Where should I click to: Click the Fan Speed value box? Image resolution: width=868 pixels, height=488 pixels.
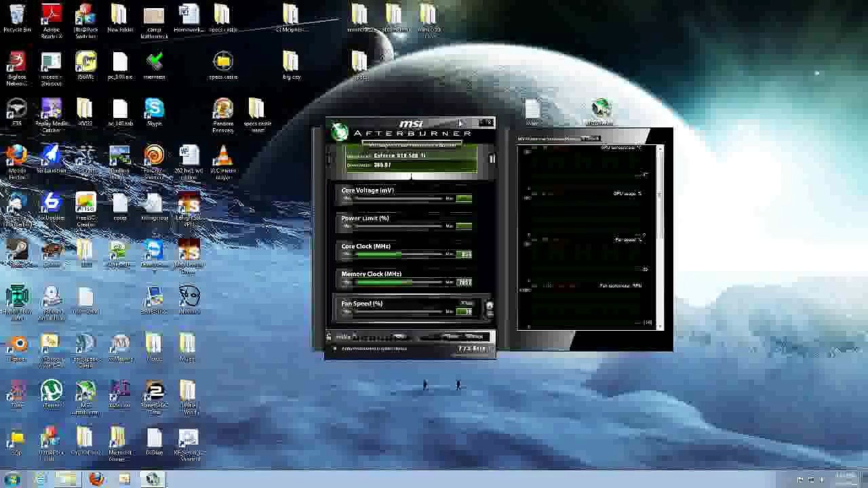(465, 312)
